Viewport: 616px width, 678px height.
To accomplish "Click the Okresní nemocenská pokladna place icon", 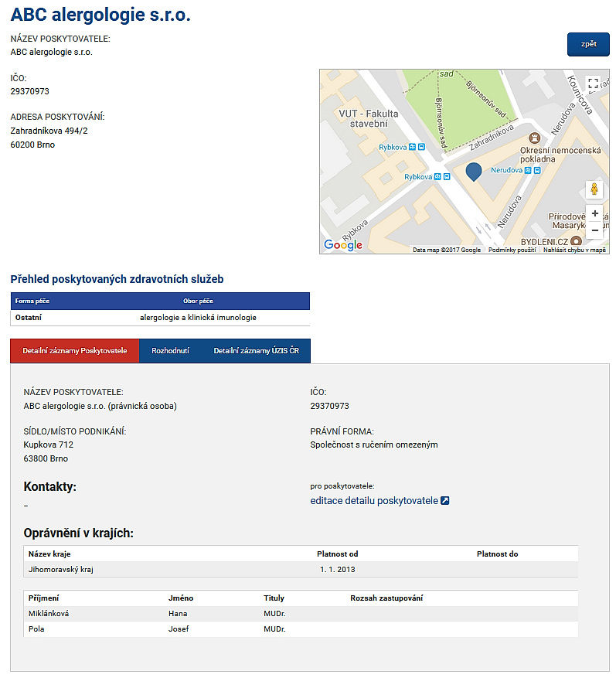I will click(x=535, y=138).
